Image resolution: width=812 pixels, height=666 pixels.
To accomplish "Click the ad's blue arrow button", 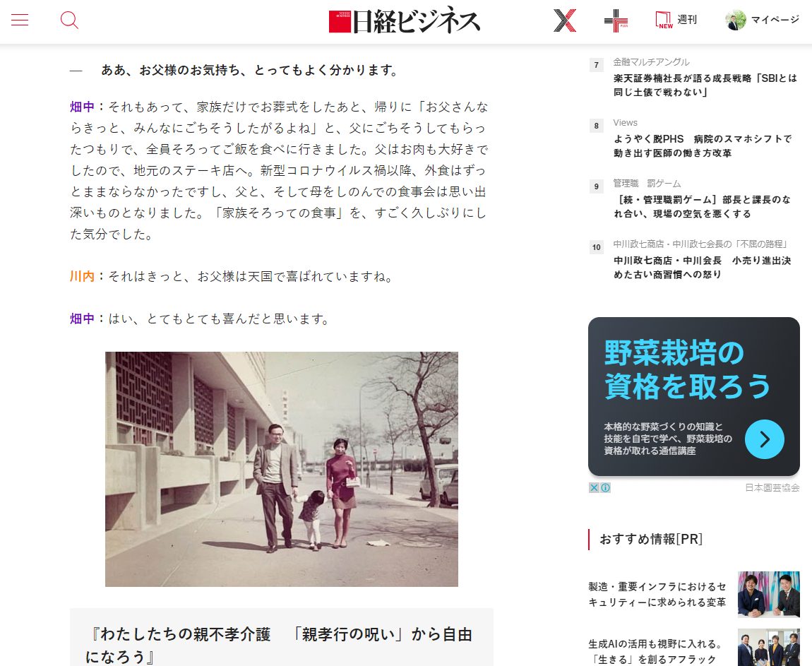I will [765, 439].
